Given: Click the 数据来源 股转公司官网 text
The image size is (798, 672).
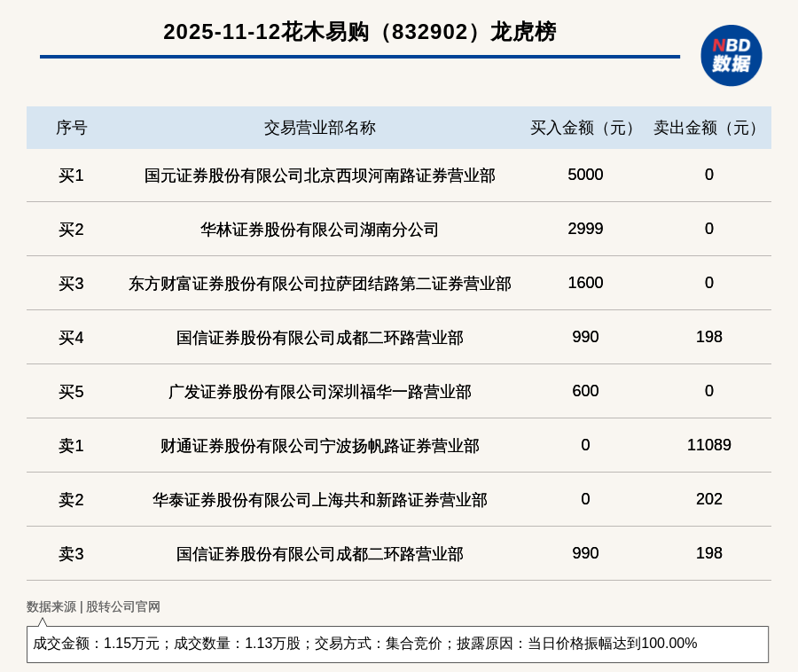Looking at the screenshot, I should coord(93,607).
